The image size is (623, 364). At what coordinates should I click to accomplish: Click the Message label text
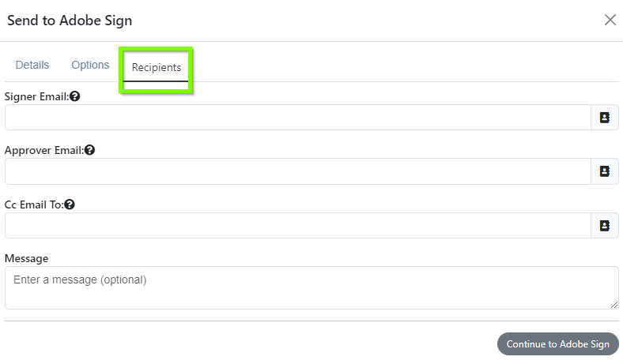click(x=27, y=259)
